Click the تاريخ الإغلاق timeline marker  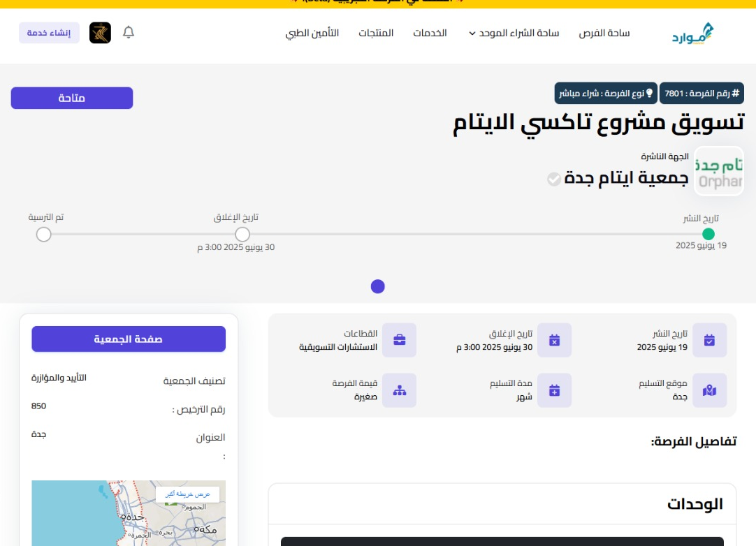[x=242, y=234]
